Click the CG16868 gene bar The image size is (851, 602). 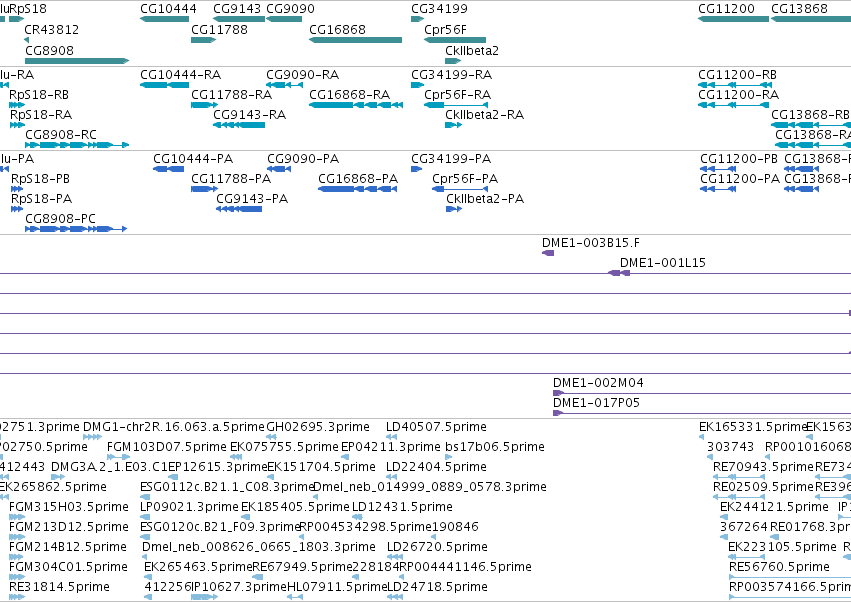(x=355, y=40)
